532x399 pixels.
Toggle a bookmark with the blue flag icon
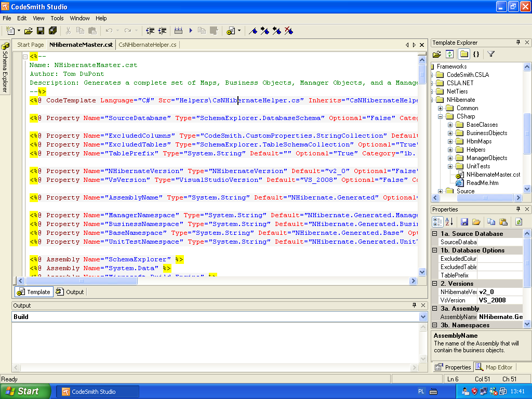(x=253, y=31)
